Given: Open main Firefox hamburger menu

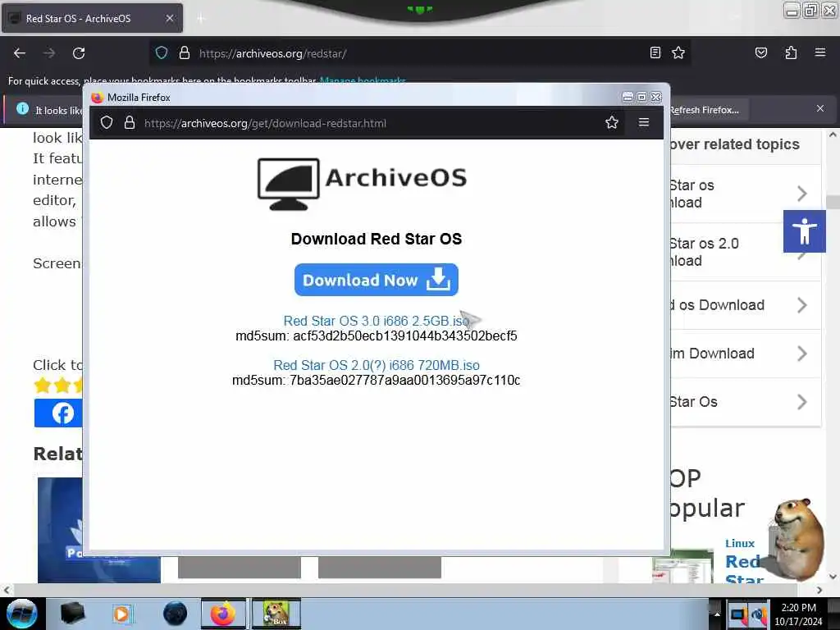Looking at the screenshot, I should point(819,52).
